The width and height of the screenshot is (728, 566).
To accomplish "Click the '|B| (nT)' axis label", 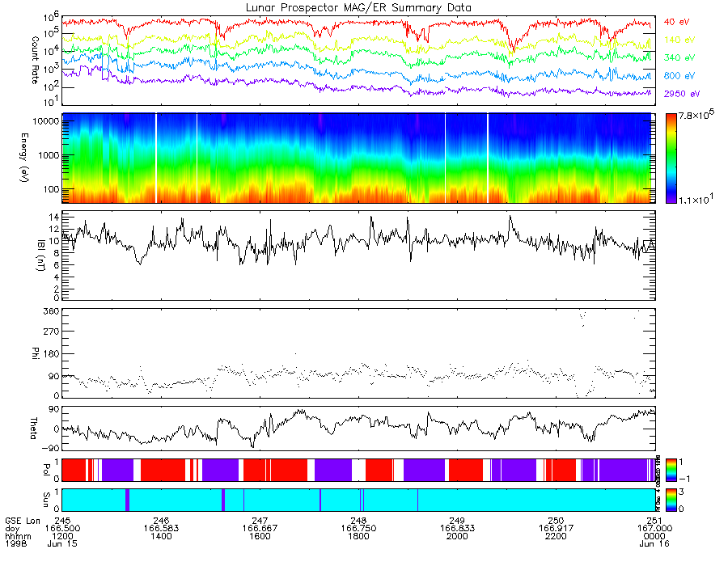I will pyautogui.click(x=41, y=256).
